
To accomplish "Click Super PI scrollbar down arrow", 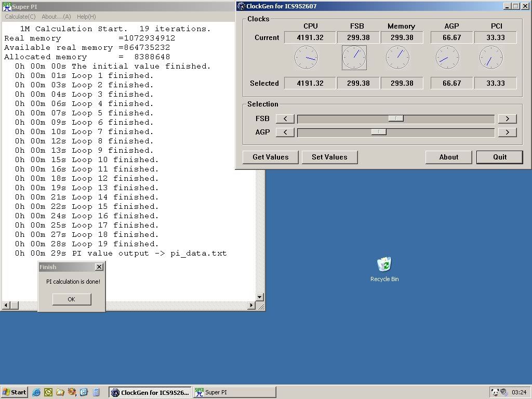I will click(x=260, y=297).
